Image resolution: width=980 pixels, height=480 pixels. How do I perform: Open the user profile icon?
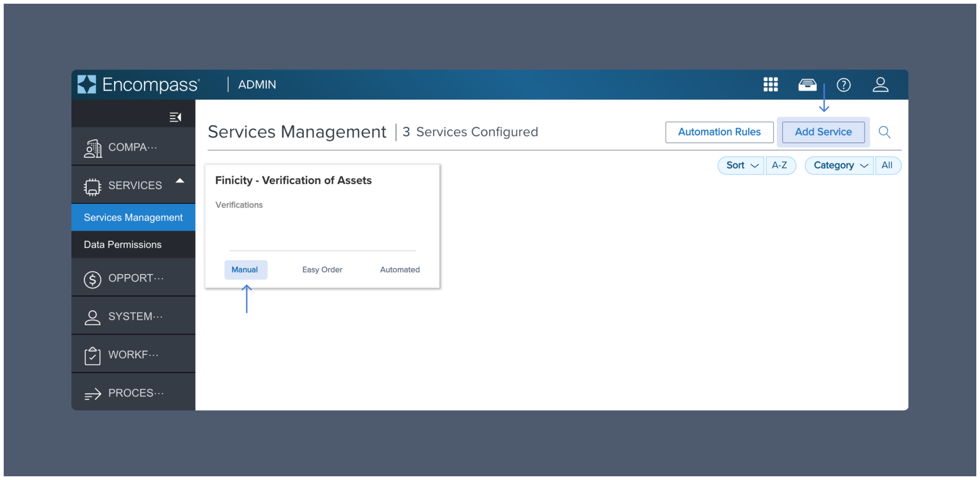pyautogui.click(x=880, y=84)
